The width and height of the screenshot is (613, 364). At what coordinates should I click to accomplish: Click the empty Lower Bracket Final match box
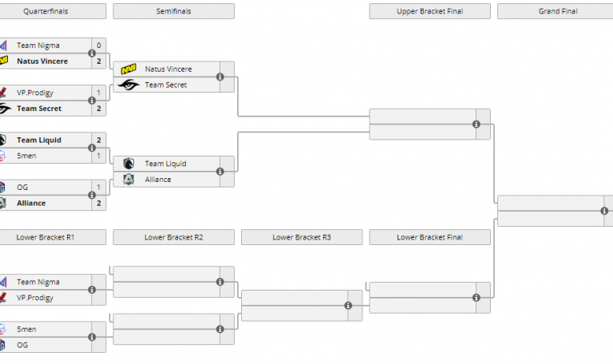pos(419,297)
